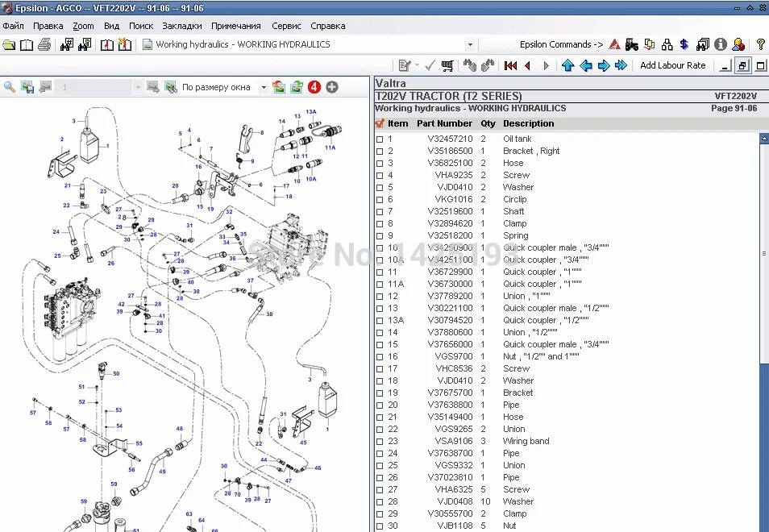Tick checkbox for item 2 Bracket, Right
The width and height of the screenshot is (769, 532).
[380, 152]
